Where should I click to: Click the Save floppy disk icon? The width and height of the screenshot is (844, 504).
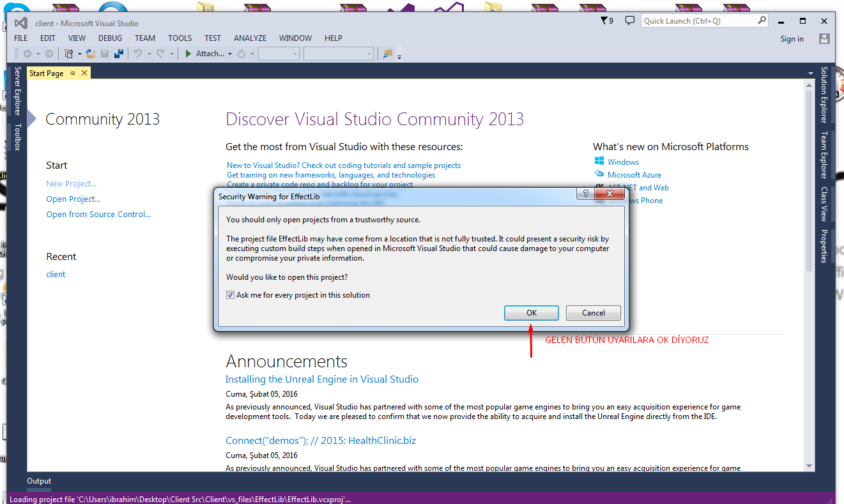pos(105,54)
